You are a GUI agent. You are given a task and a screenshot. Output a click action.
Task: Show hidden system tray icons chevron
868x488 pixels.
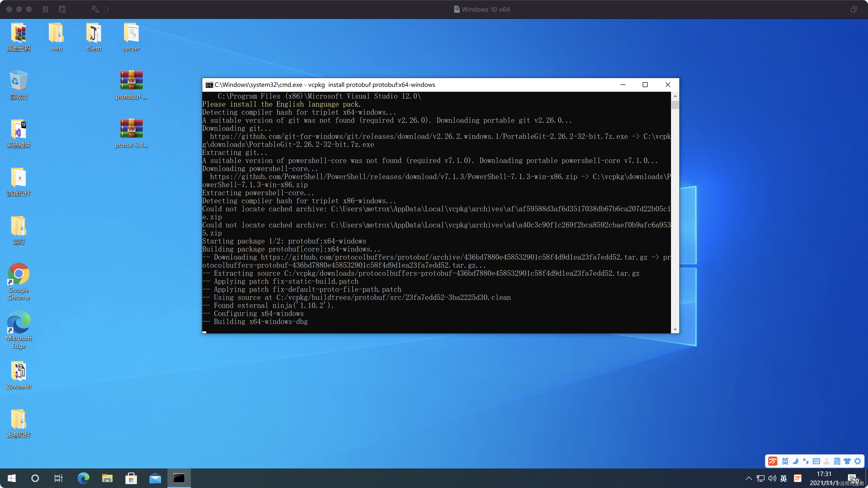pos(749,478)
